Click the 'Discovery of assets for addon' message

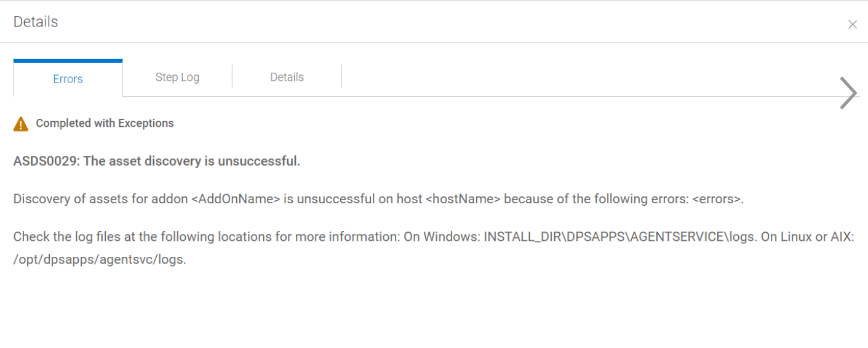click(378, 199)
